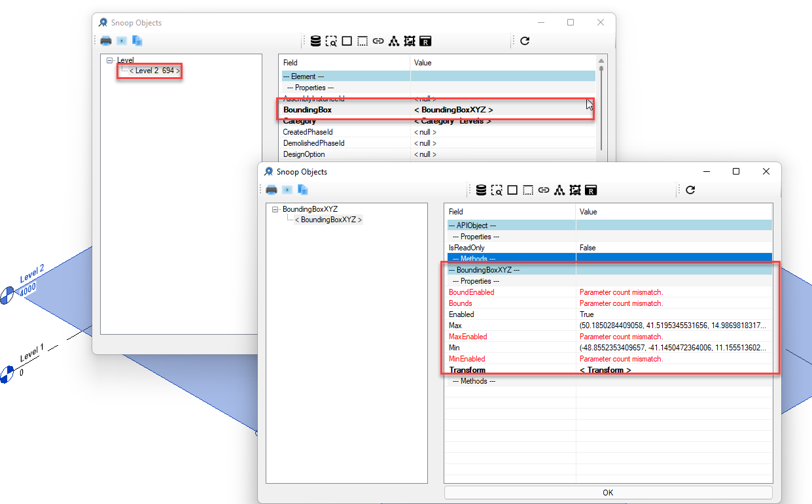Open the Transform value row
Image resolution: width=812 pixels, height=504 pixels.
[609, 370]
